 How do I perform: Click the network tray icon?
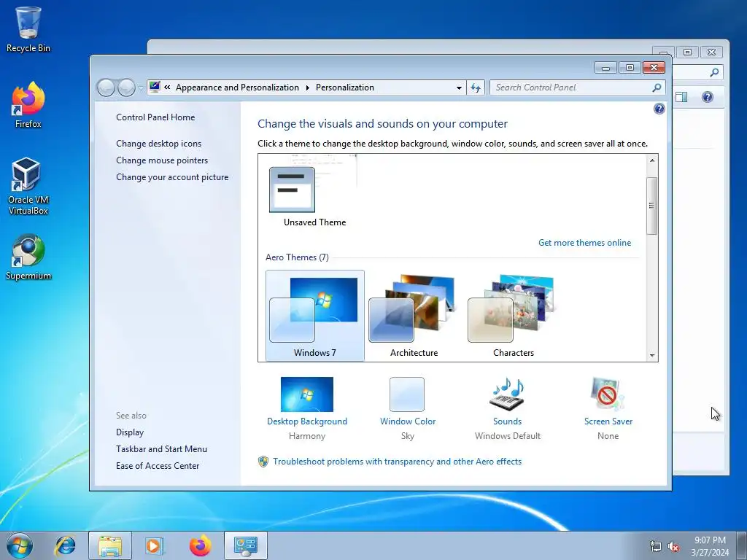656,546
